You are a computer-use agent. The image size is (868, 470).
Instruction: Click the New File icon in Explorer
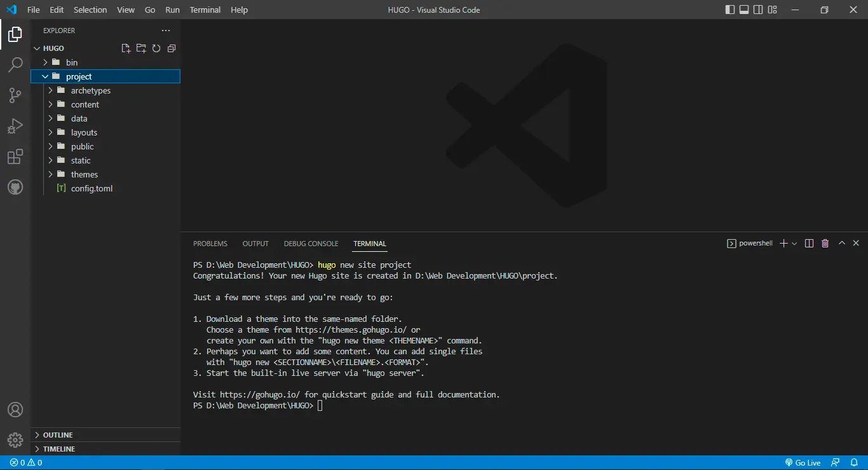click(126, 48)
